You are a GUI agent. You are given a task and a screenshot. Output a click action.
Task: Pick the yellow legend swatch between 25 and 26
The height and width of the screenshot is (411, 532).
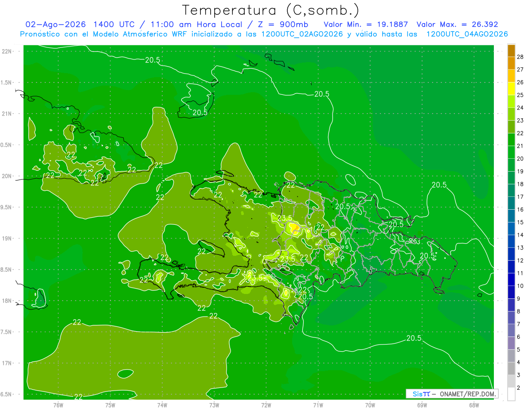(x=511, y=88)
